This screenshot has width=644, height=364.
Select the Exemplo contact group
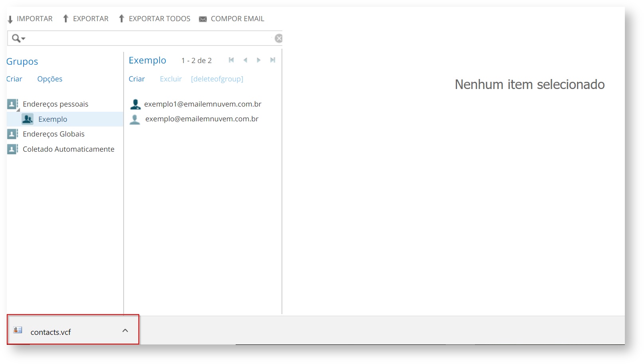[x=53, y=119]
